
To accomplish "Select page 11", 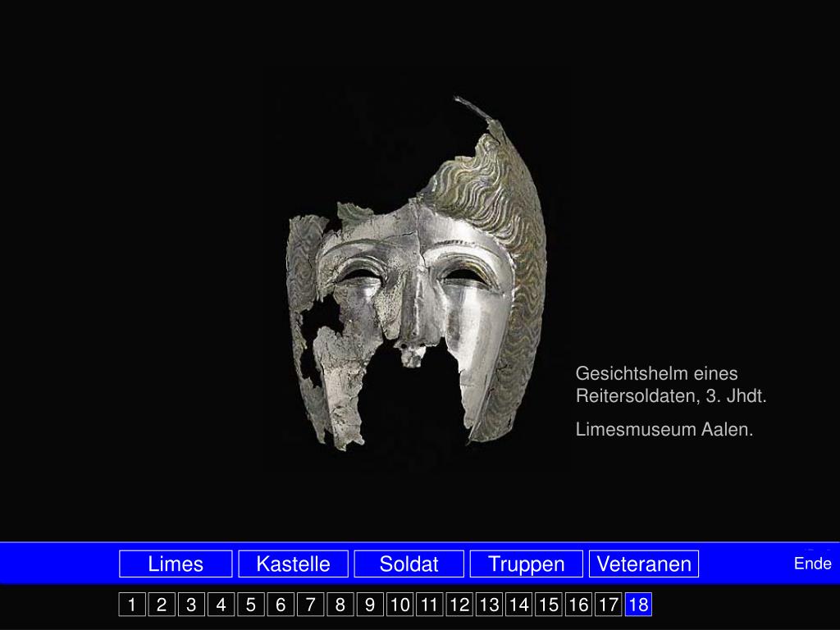I will 430,605.
